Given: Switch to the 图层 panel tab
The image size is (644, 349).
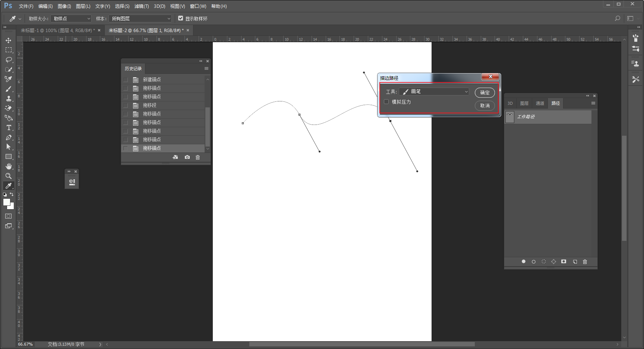Looking at the screenshot, I should point(524,103).
